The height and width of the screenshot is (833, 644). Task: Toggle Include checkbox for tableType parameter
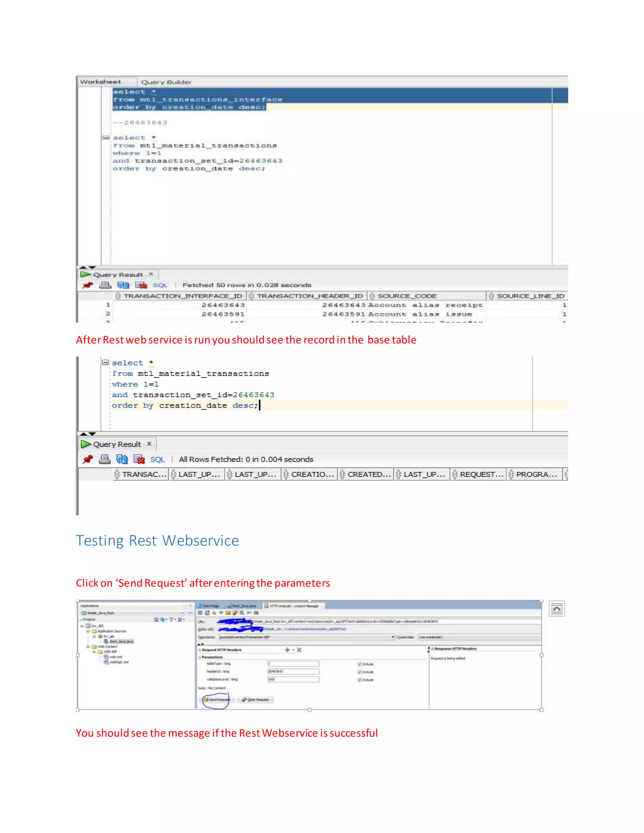tap(359, 664)
